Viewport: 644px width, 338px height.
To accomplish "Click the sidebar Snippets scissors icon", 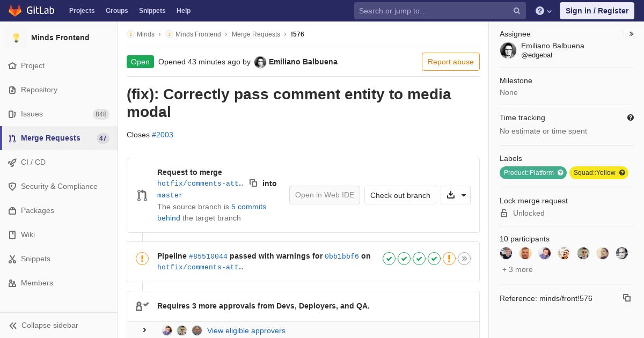I will click(12, 259).
